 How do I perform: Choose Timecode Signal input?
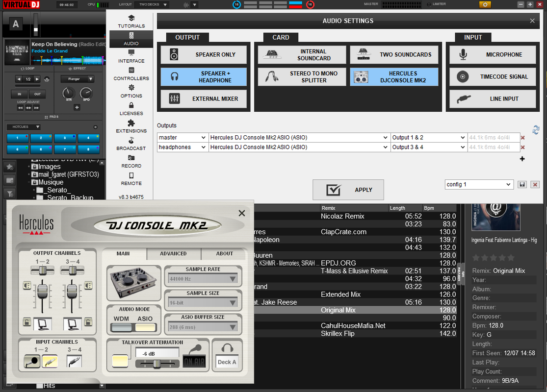click(x=493, y=76)
